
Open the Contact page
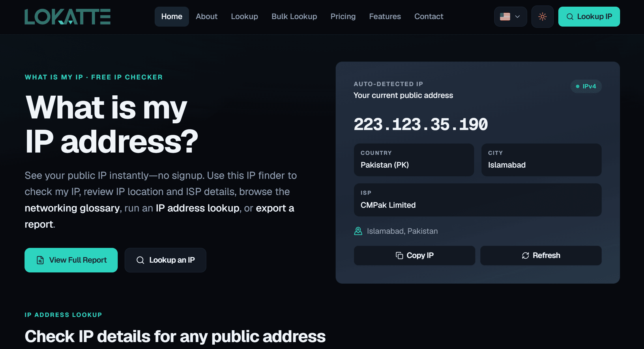[429, 16]
